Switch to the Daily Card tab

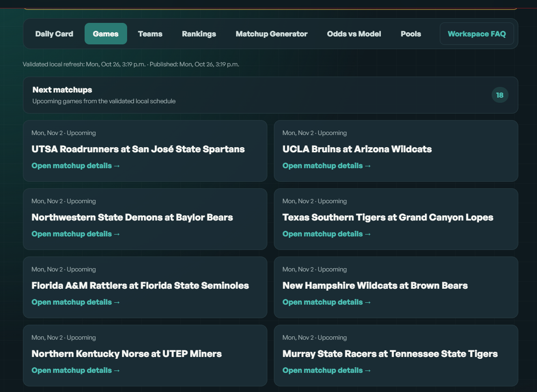click(x=54, y=34)
